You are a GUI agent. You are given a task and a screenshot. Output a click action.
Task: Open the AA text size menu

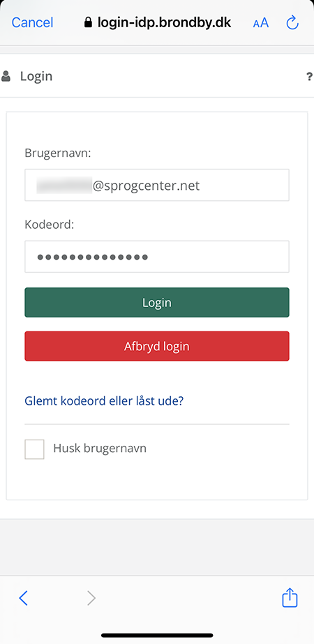260,23
